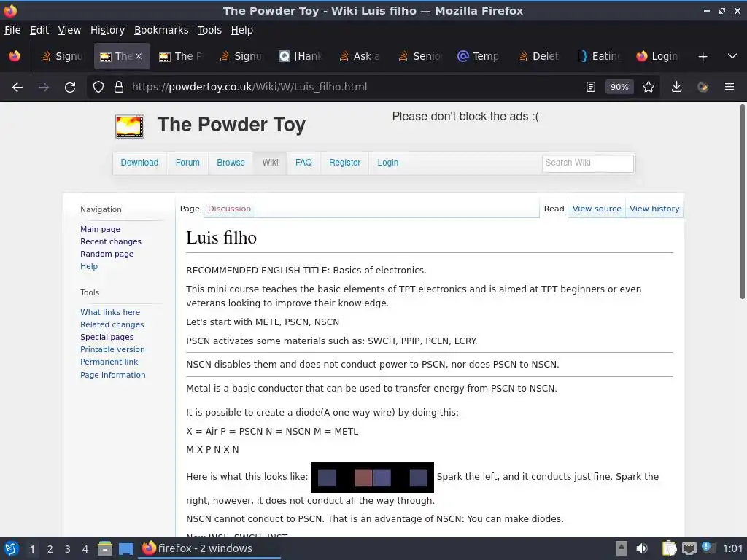Open Random page link
The image size is (747, 560).
[x=107, y=254]
